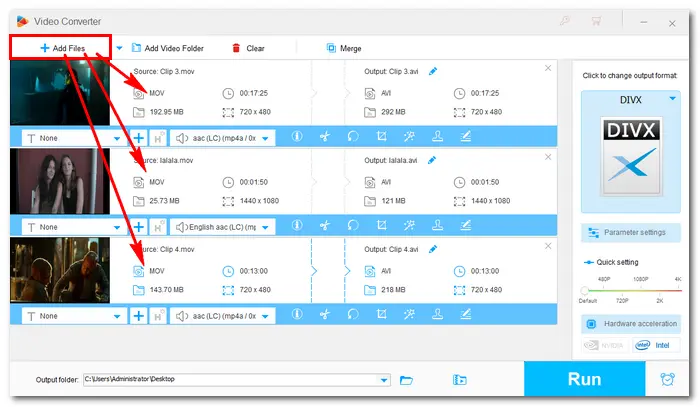Open trim scissors tool for Clip 3.mov
Viewport: 700px width, 407px height.
[325, 137]
